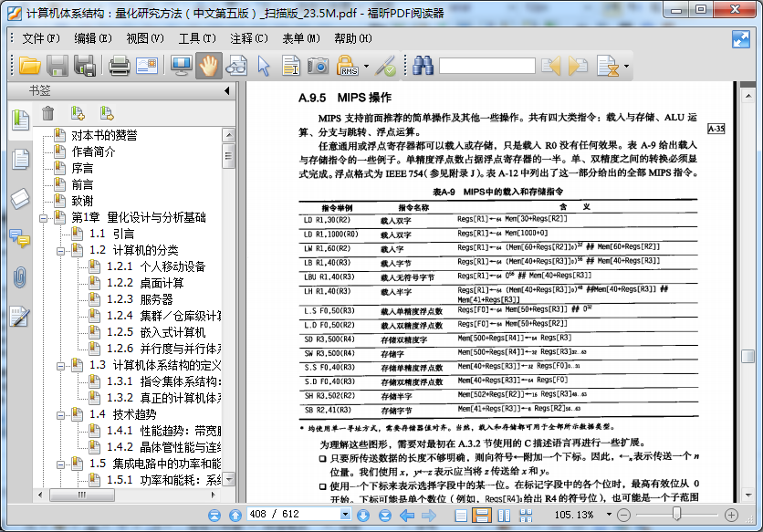
Task: Collapse the 第1章 量化设计与分析基础 node
Action: (x=43, y=218)
